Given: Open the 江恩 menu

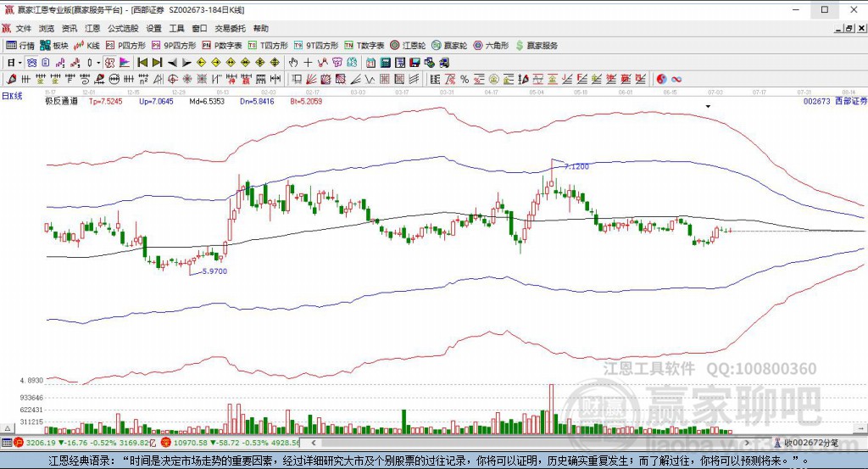Looking at the screenshot, I should pos(92,28).
